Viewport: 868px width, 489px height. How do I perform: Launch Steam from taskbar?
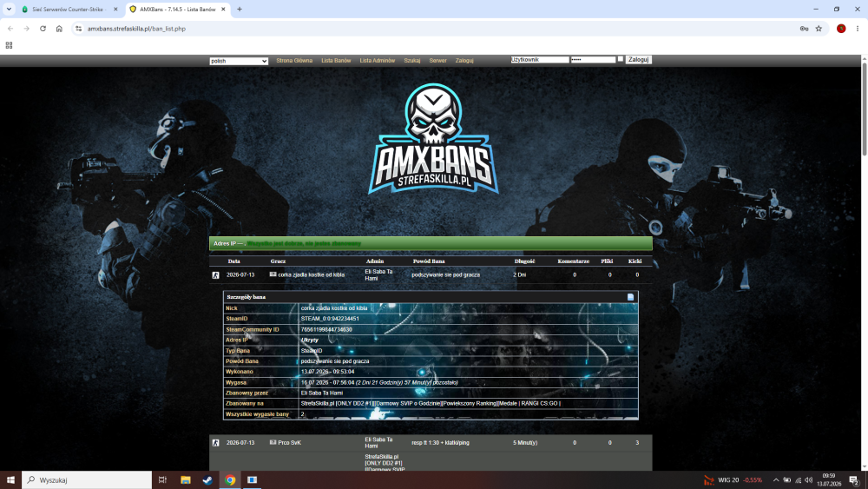tap(207, 480)
